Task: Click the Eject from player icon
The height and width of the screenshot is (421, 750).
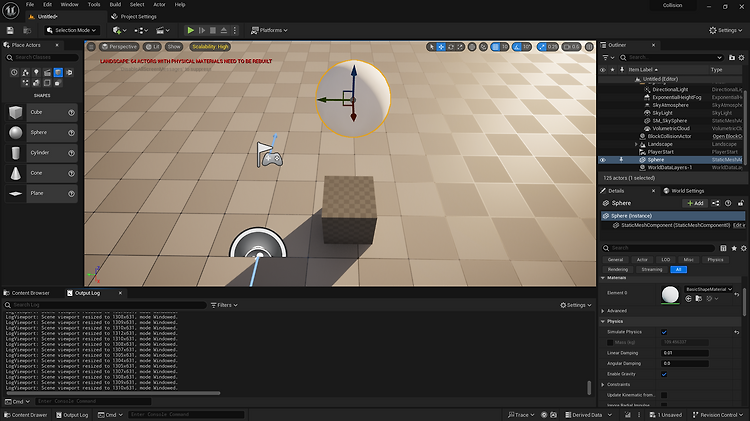Action: click(223, 30)
